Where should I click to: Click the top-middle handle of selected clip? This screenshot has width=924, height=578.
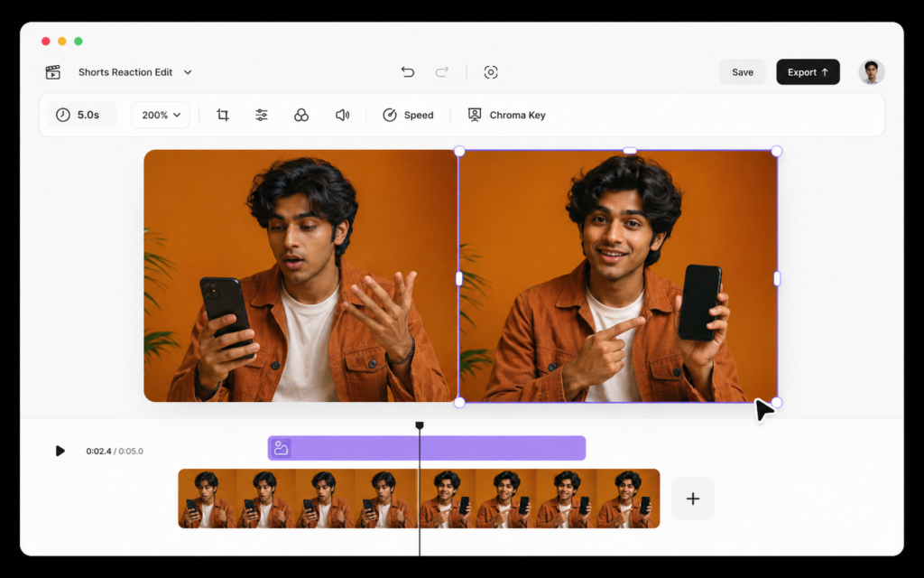[x=629, y=151]
